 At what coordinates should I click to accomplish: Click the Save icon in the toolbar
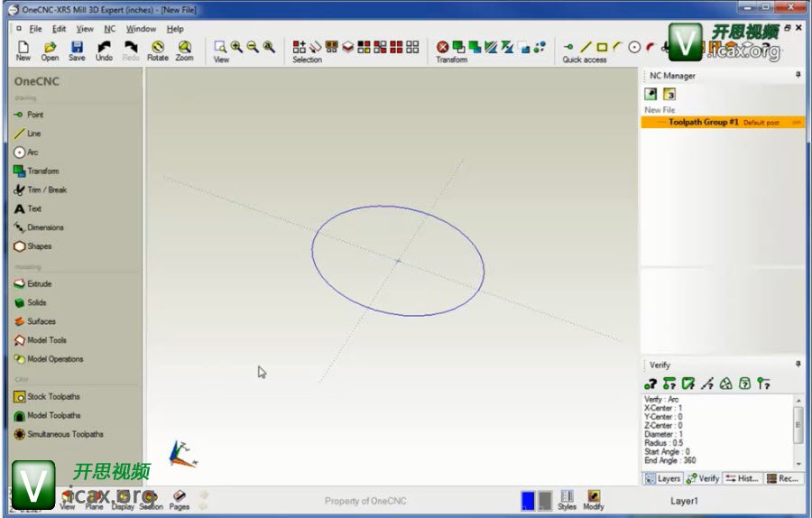pos(77,49)
